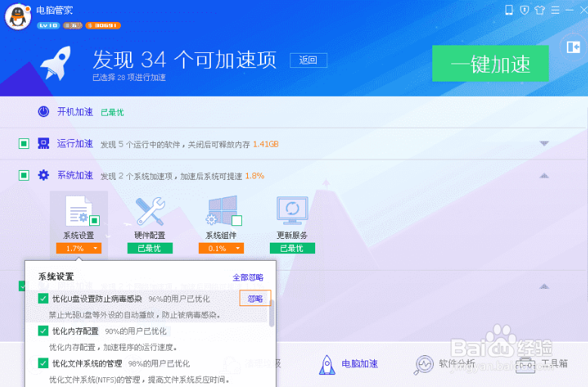Uncheck 优化内存配置 option
This screenshot has width=588, height=387.
click(x=43, y=331)
